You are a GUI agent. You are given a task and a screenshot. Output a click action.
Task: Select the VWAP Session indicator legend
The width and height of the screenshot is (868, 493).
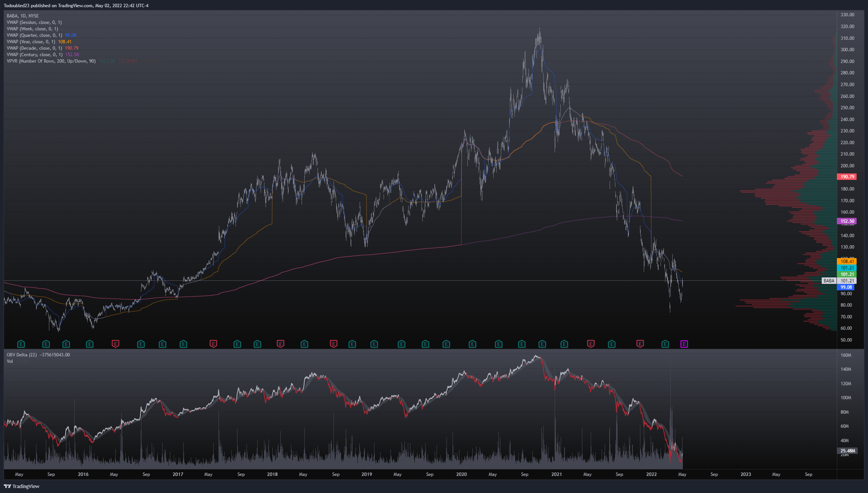pos(34,22)
